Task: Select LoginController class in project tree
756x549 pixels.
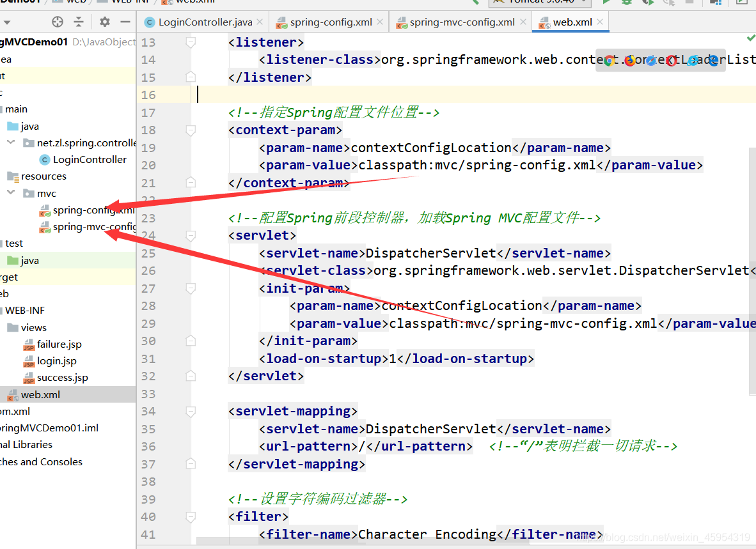Action: [x=89, y=159]
